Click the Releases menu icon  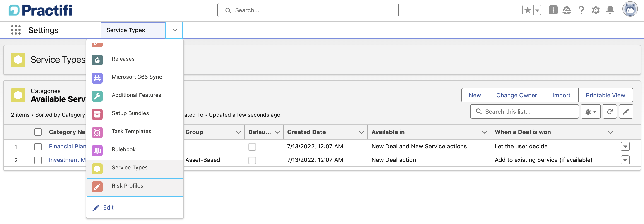pyautogui.click(x=97, y=60)
